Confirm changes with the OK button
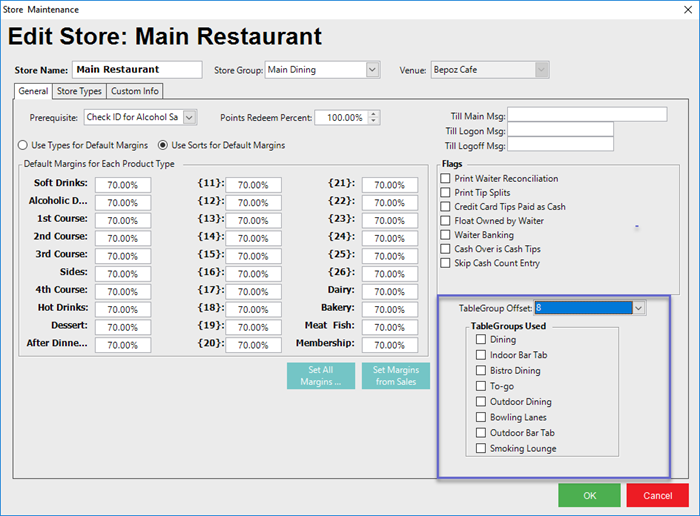The height and width of the screenshot is (516, 700). click(x=589, y=495)
